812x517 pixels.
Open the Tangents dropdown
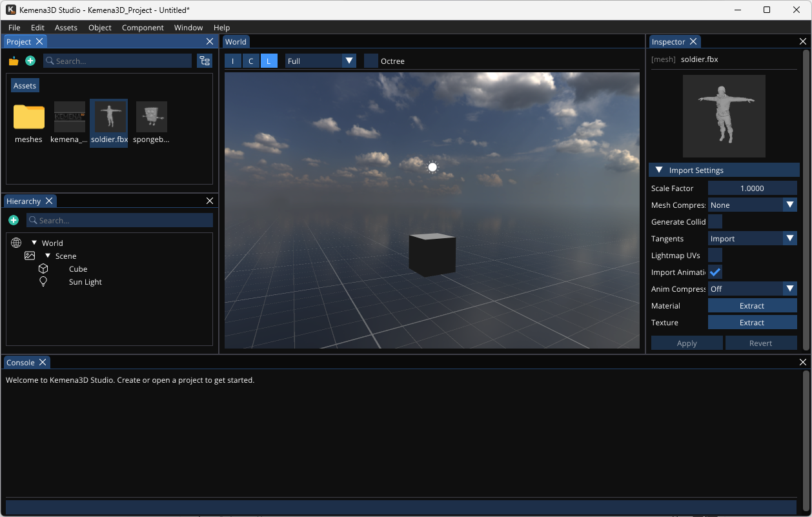752,239
